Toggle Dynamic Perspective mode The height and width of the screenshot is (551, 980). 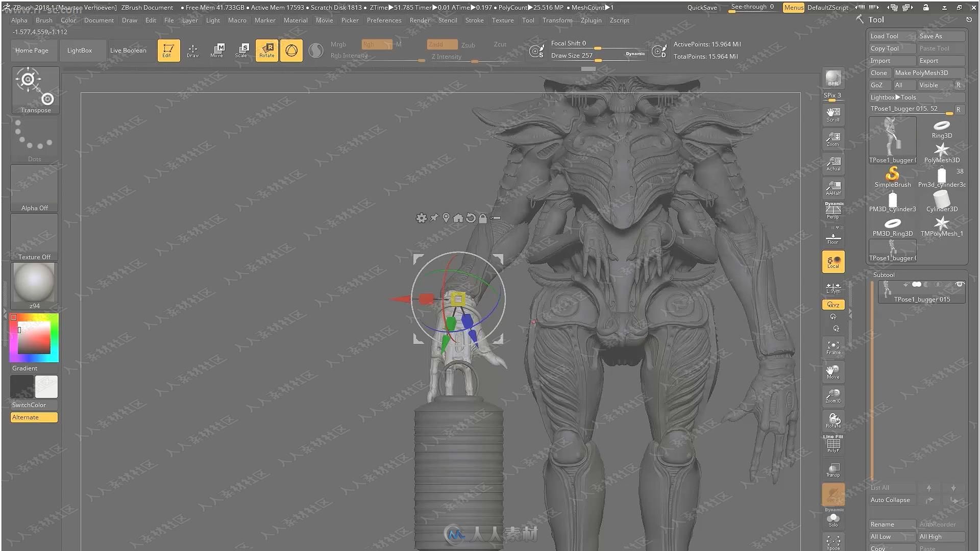tap(833, 211)
